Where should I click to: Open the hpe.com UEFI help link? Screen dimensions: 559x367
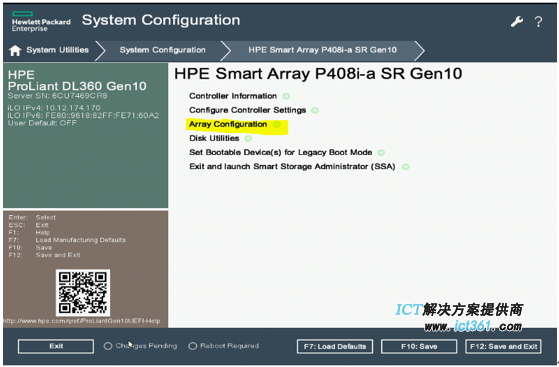pos(82,321)
